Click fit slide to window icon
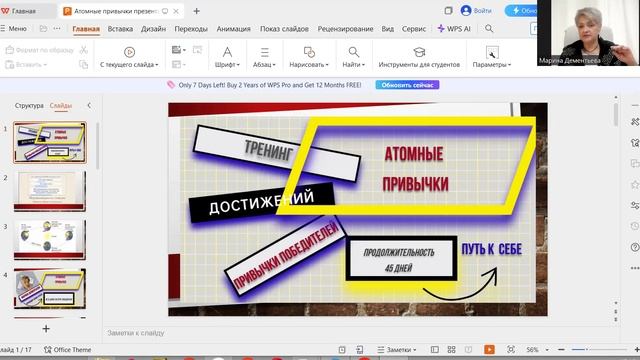Screen dimensions: 640x360 click(511, 349)
